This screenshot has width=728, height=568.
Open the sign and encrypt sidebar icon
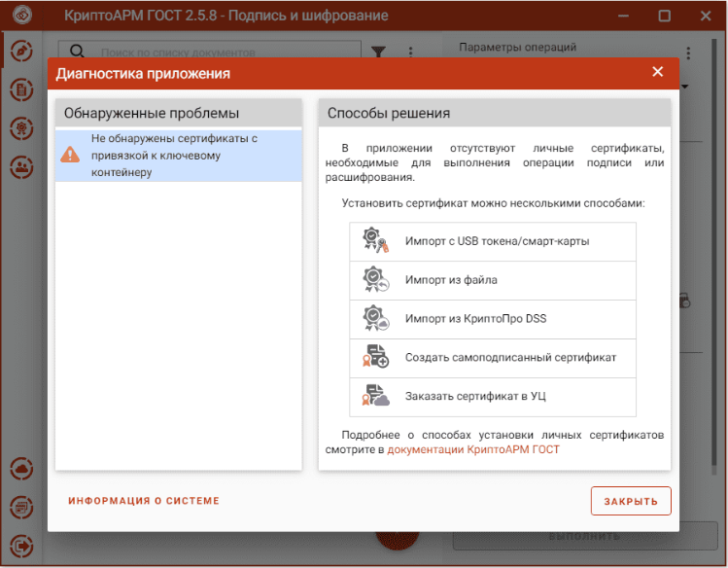pos(21,52)
